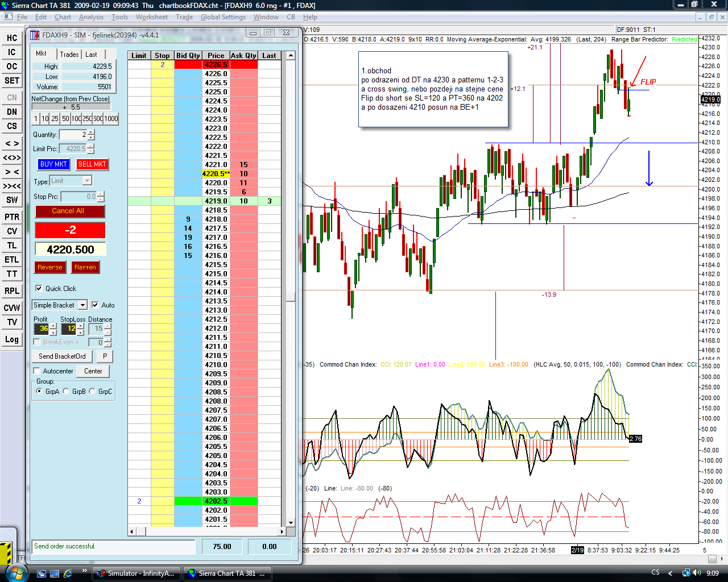Click the CVW toolbar button

click(12, 308)
